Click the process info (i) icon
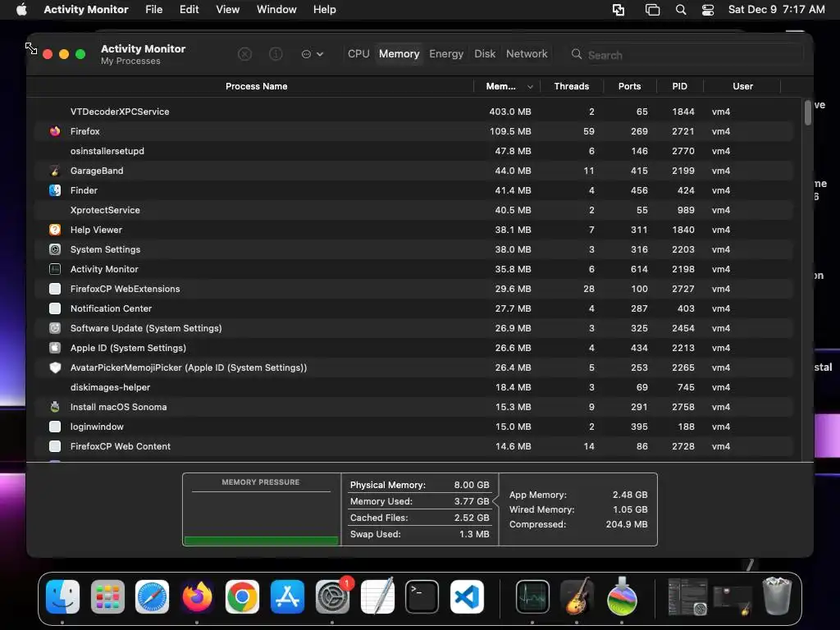The width and height of the screenshot is (840, 630). tap(276, 54)
